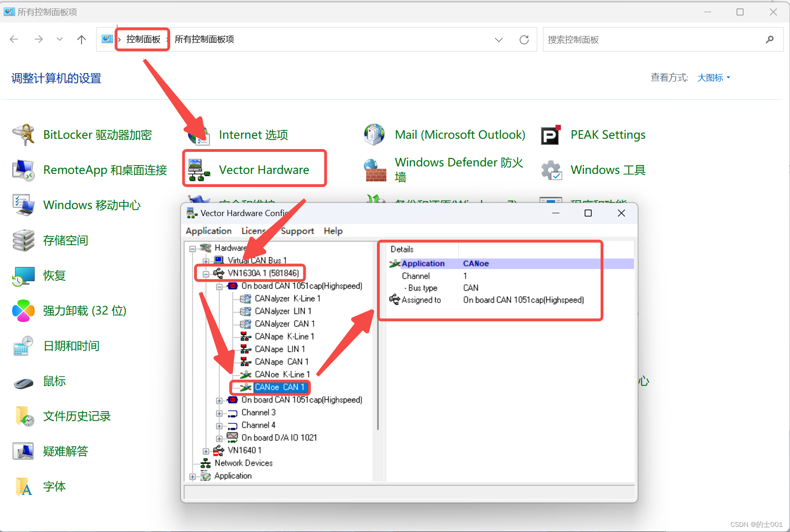
Task: Open PEAK Settings icon
Action: pyautogui.click(x=550, y=135)
